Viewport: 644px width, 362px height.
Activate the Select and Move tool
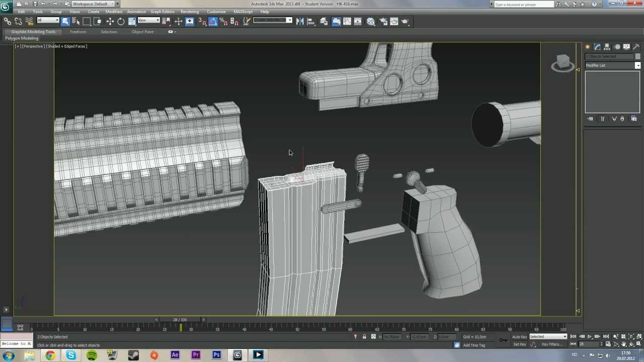[x=110, y=21]
